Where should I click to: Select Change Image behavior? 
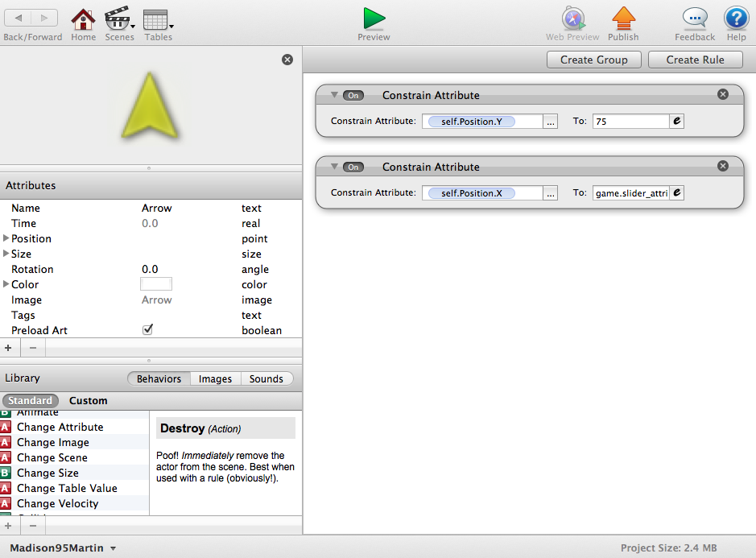(x=74, y=442)
